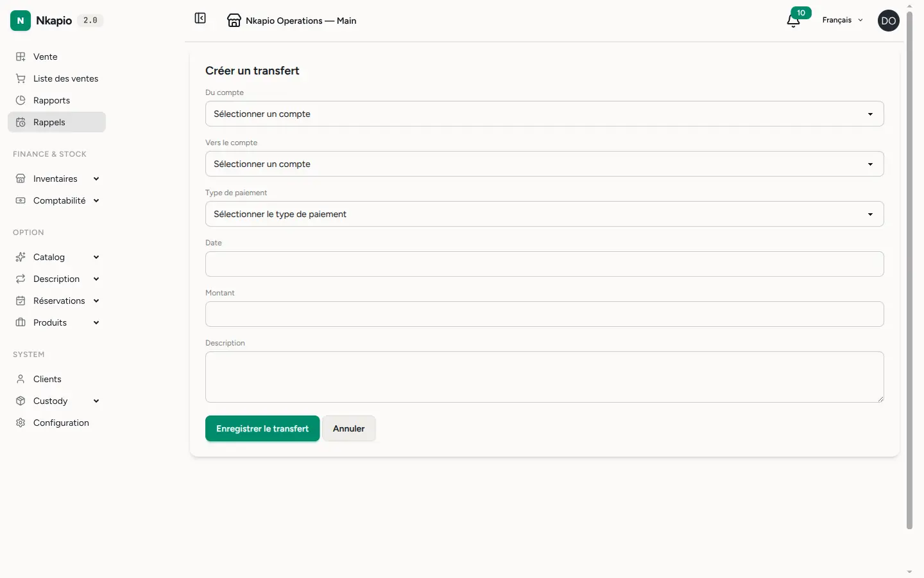
Task: Click the store icon beside Nkapio Operations
Action: (234, 21)
